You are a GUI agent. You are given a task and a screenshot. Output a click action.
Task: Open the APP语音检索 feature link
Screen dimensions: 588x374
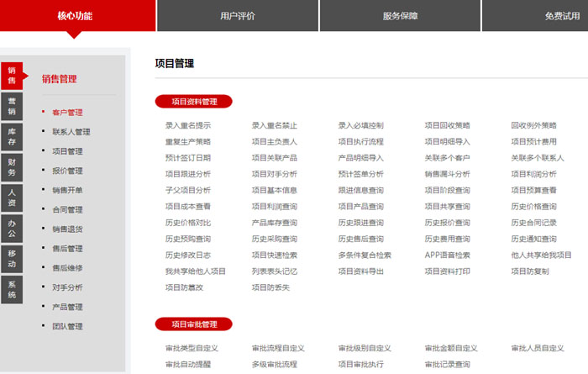click(x=448, y=255)
